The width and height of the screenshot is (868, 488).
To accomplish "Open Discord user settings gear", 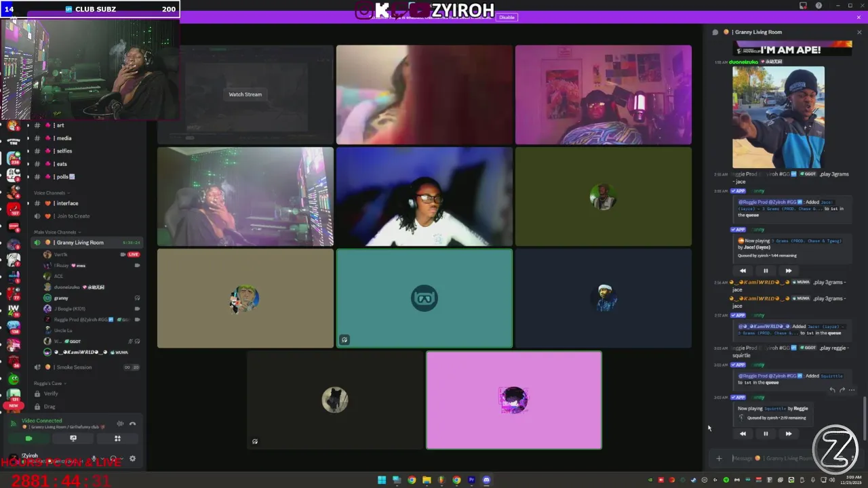I will point(132,459).
